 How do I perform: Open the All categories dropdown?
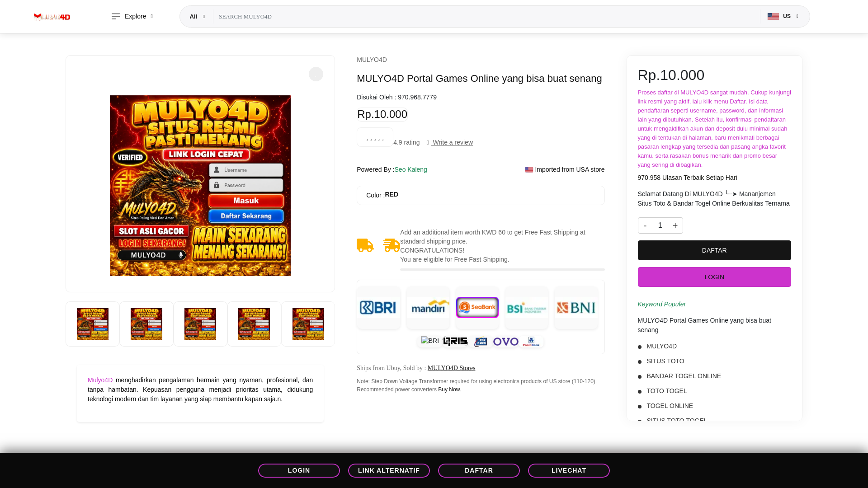click(x=197, y=17)
